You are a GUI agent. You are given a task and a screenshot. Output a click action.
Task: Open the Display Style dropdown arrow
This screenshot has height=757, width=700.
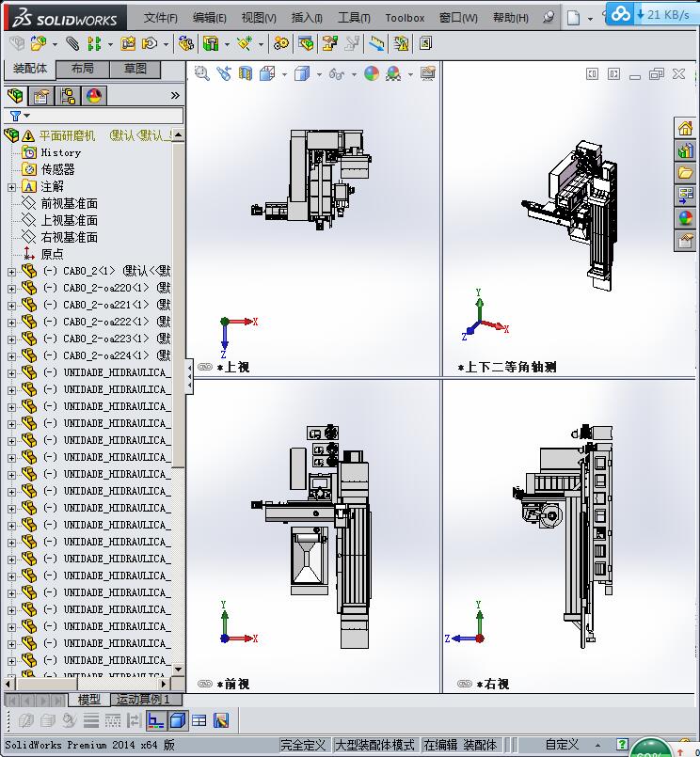(319, 74)
